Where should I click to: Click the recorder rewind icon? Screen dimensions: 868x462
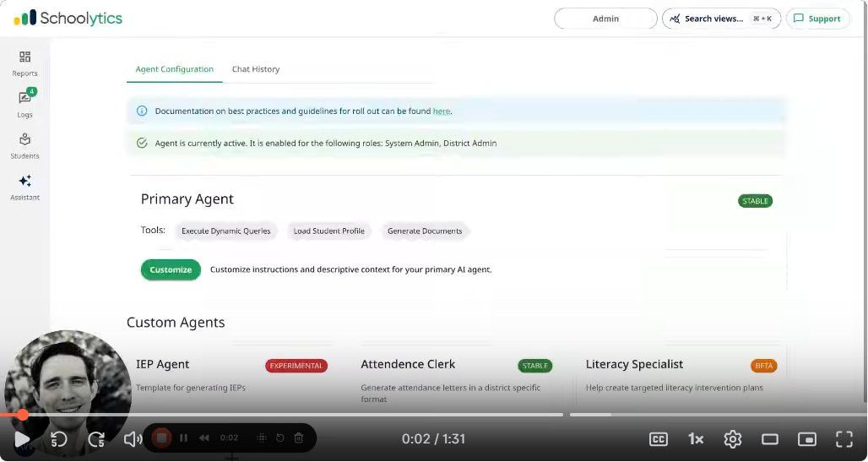click(x=204, y=438)
